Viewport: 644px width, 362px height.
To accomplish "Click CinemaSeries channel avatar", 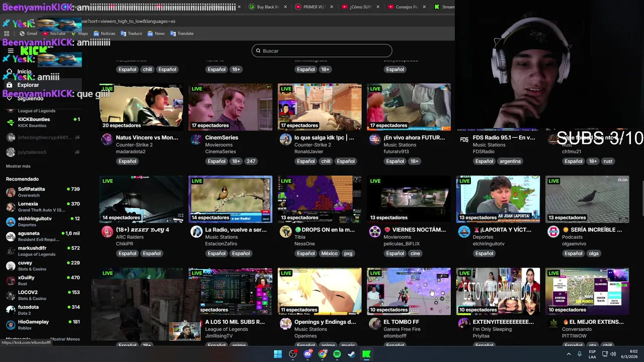I will coord(196,140).
